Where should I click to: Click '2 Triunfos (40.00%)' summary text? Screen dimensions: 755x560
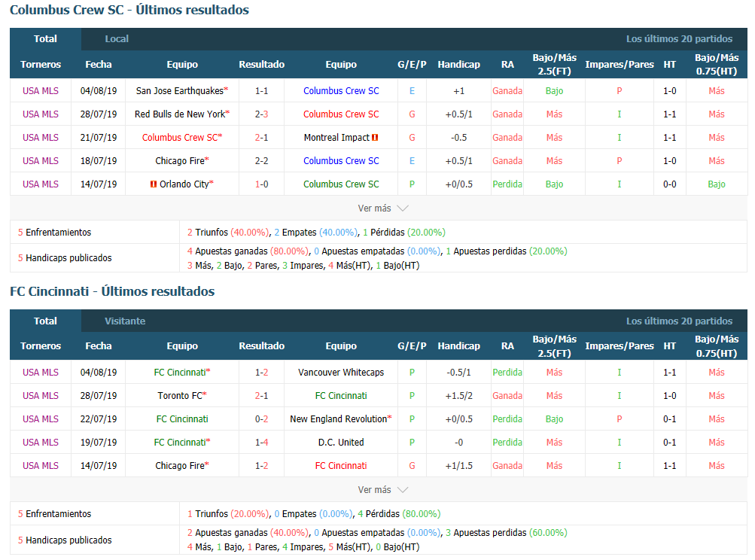[228, 232]
